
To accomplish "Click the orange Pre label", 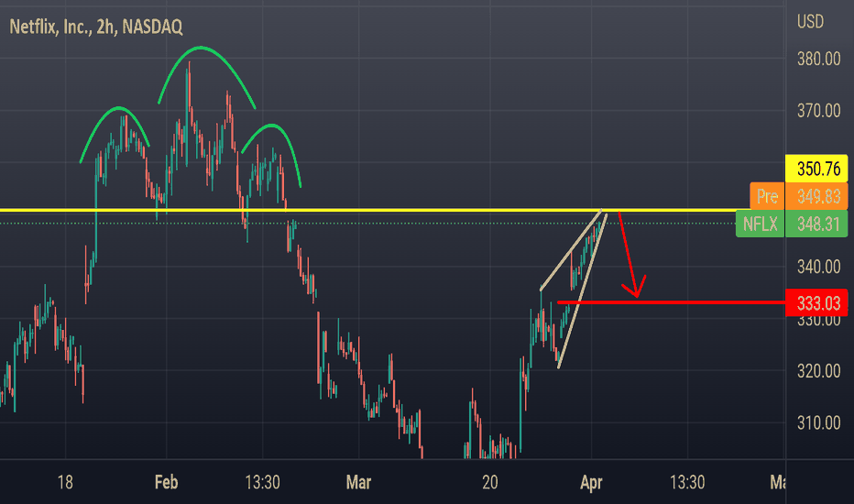I will [767, 196].
